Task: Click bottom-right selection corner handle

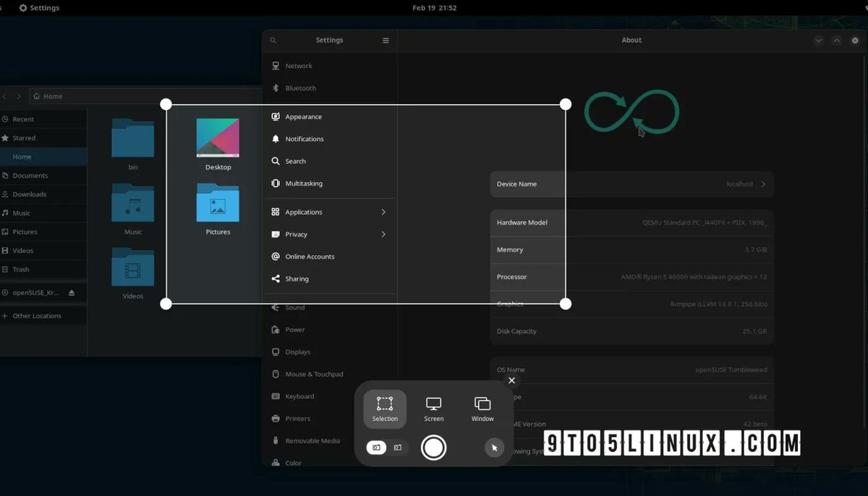Action: tap(566, 304)
